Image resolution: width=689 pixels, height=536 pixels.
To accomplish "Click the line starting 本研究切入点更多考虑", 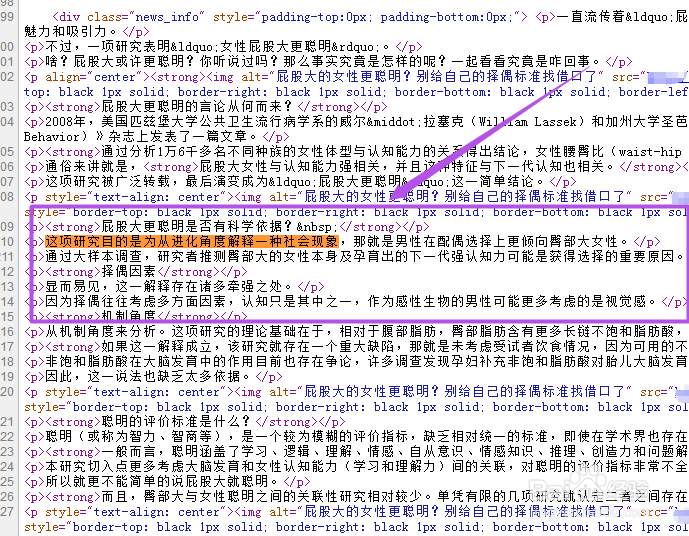I will [356, 467].
